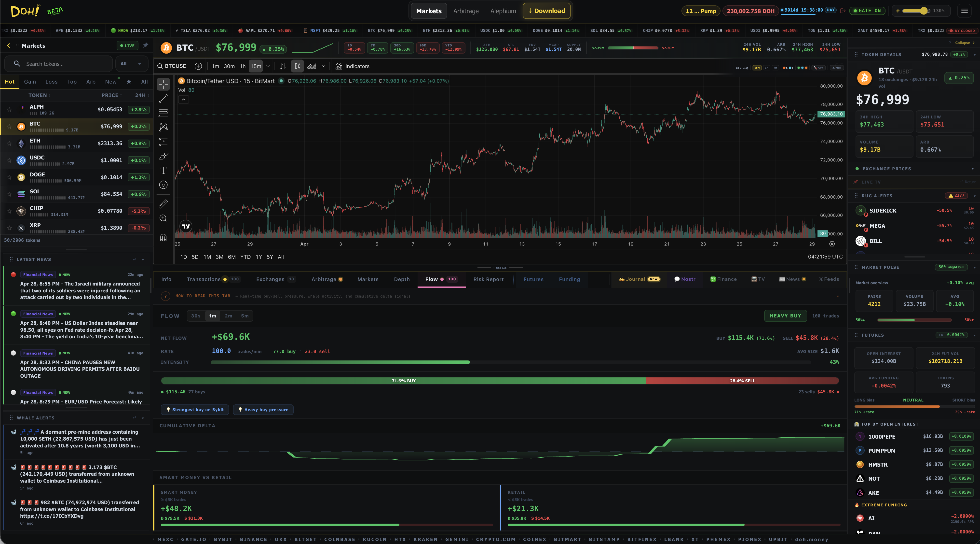The height and width of the screenshot is (544, 980).
Task: Click the Download button
Action: tap(546, 11)
